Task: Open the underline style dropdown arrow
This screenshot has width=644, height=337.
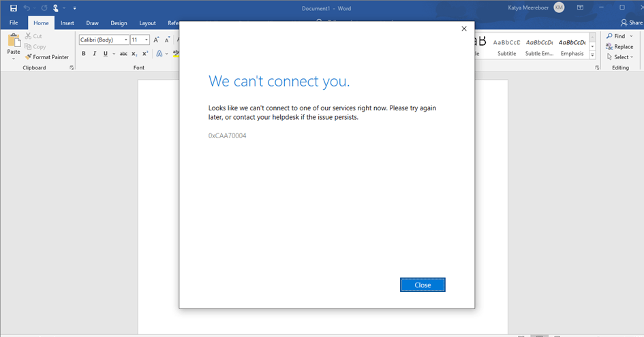Action: click(x=114, y=54)
